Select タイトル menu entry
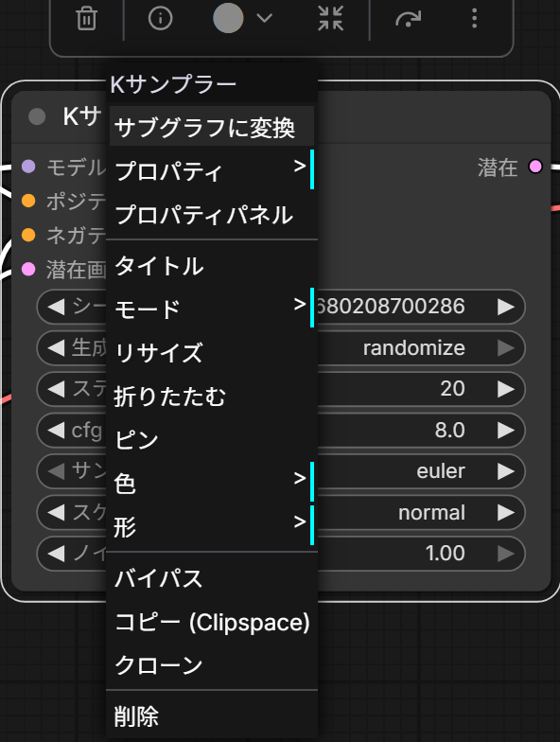The width and height of the screenshot is (560, 742). tap(212, 265)
